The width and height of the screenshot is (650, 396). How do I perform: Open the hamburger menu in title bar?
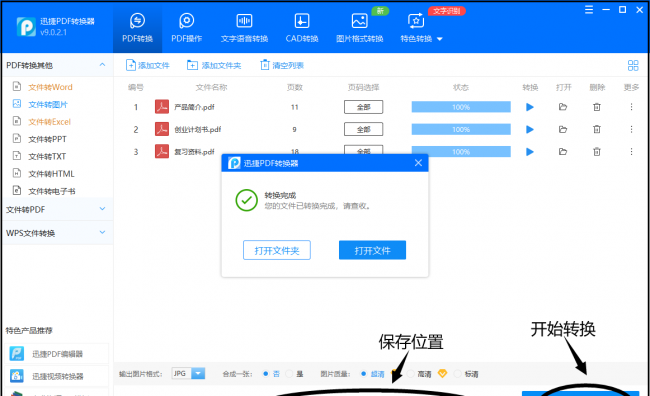pyautogui.click(x=589, y=10)
